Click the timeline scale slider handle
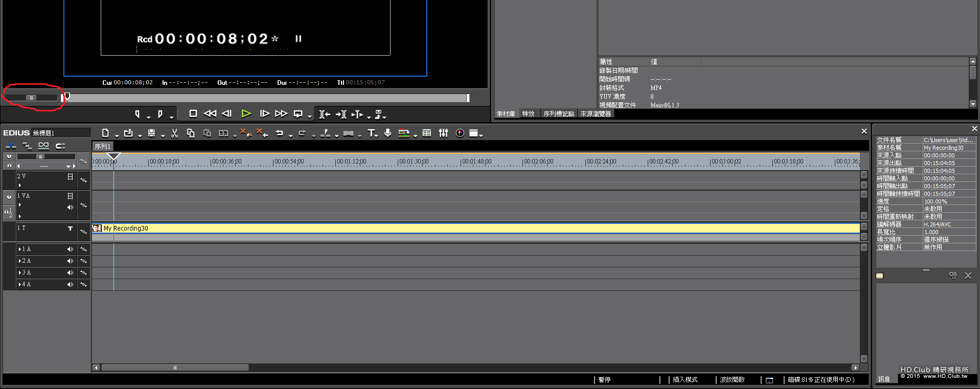The image size is (980, 389). [40, 157]
